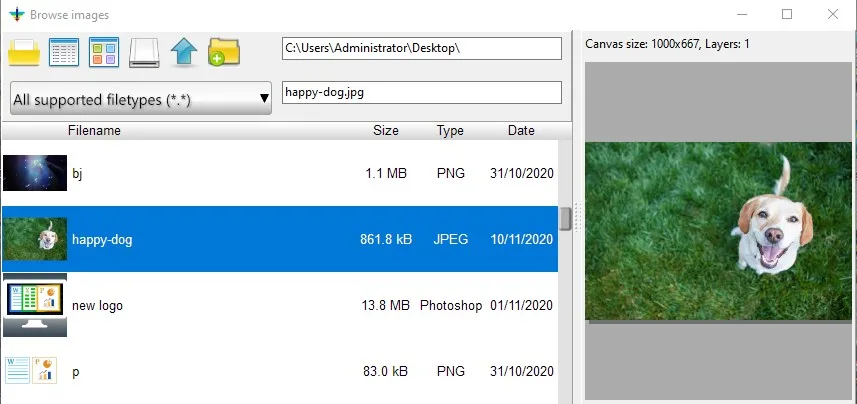Click the Canvas size info text
This screenshot has width=857, height=404.
pos(667,44)
